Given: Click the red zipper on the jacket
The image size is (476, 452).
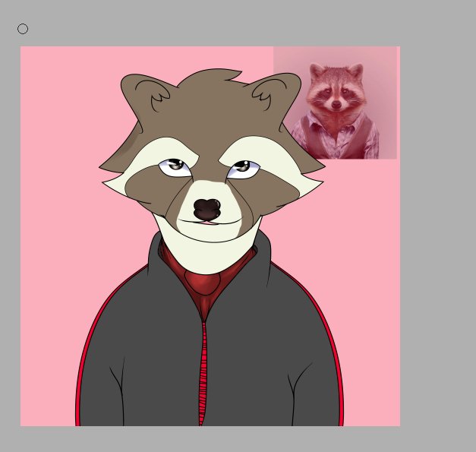Looking at the screenshot, I should pos(203,374).
